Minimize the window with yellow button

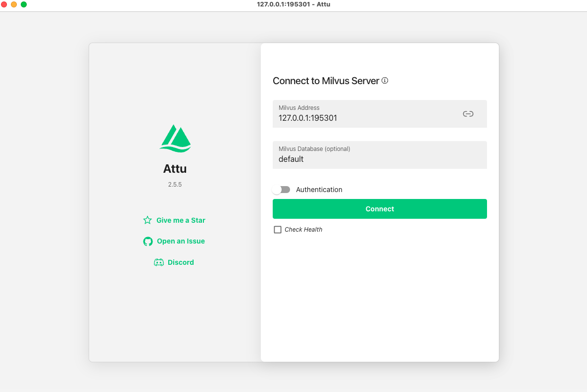[x=14, y=4]
